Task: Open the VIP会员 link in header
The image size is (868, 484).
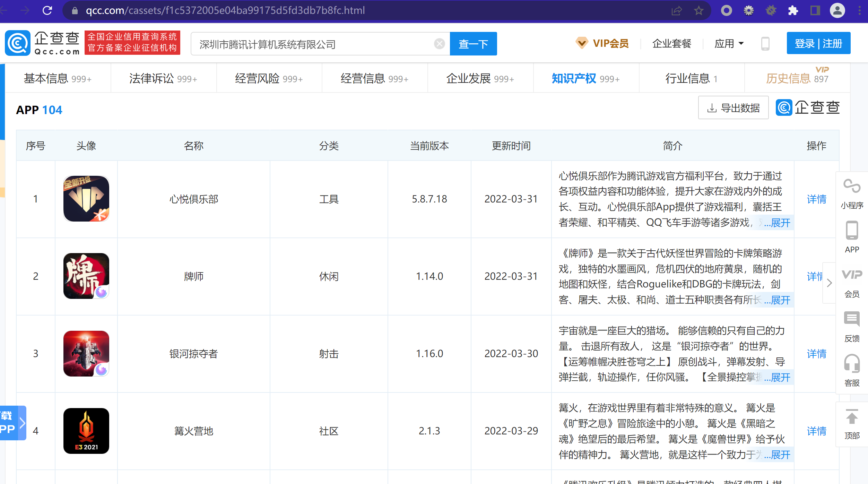Action: (602, 43)
